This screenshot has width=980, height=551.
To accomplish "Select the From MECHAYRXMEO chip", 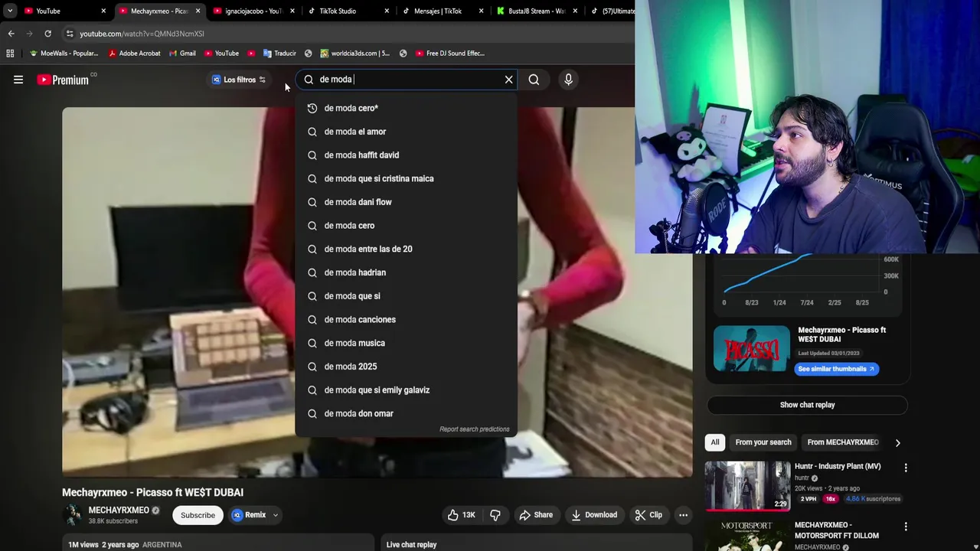I will tap(843, 442).
